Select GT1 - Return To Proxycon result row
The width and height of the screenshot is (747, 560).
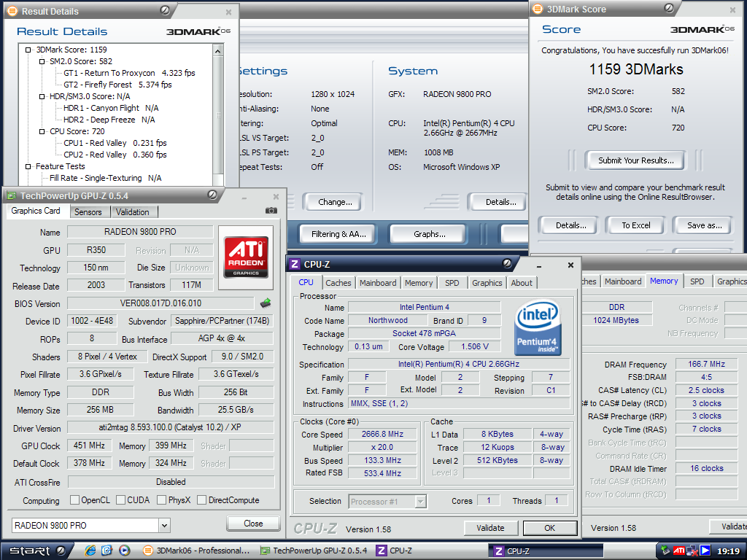pos(129,73)
